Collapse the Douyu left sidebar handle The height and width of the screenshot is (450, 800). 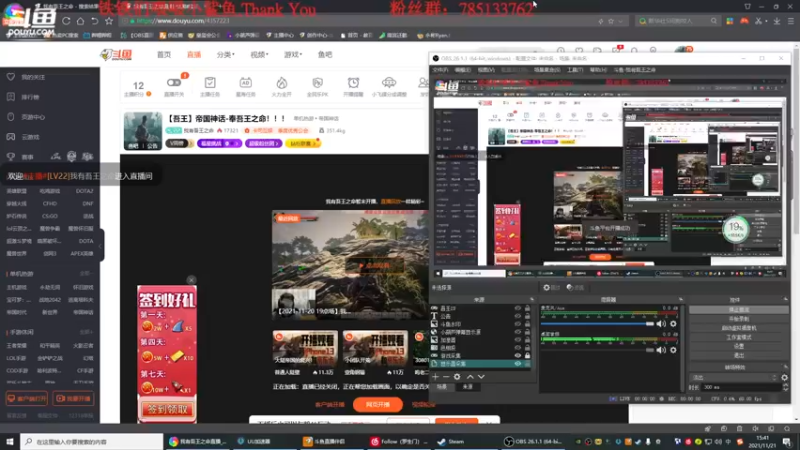tap(101, 245)
